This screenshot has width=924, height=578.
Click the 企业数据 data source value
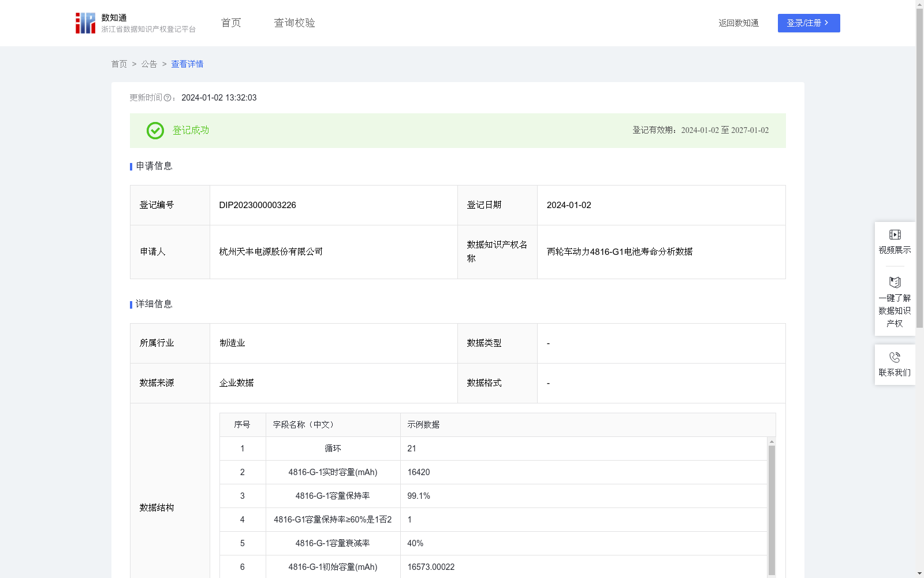point(236,383)
